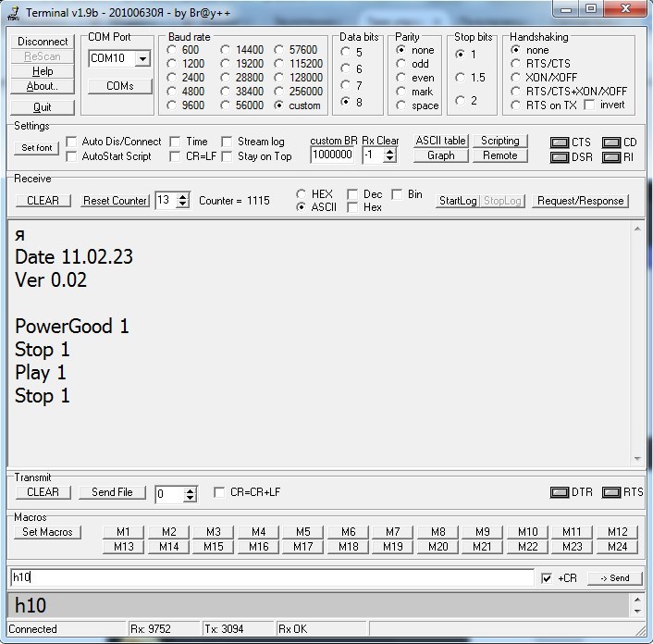Image resolution: width=653 pixels, height=644 pixels.
Task: Increase the receive counter spinner value
Action: pos(182,197)
